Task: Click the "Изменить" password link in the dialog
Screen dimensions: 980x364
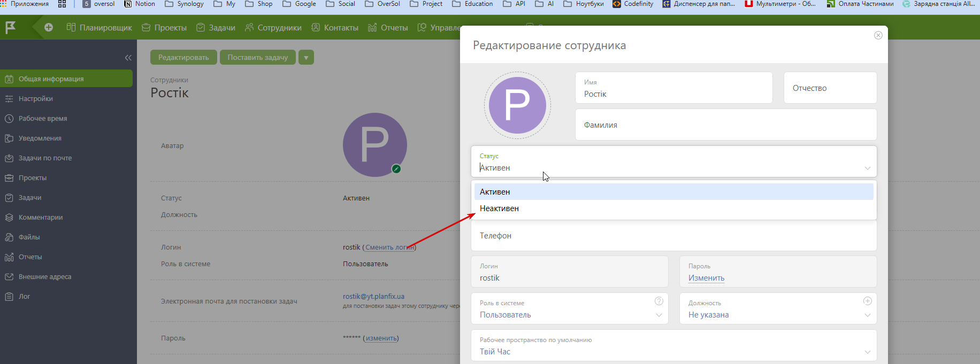Action: coord(706,278)
